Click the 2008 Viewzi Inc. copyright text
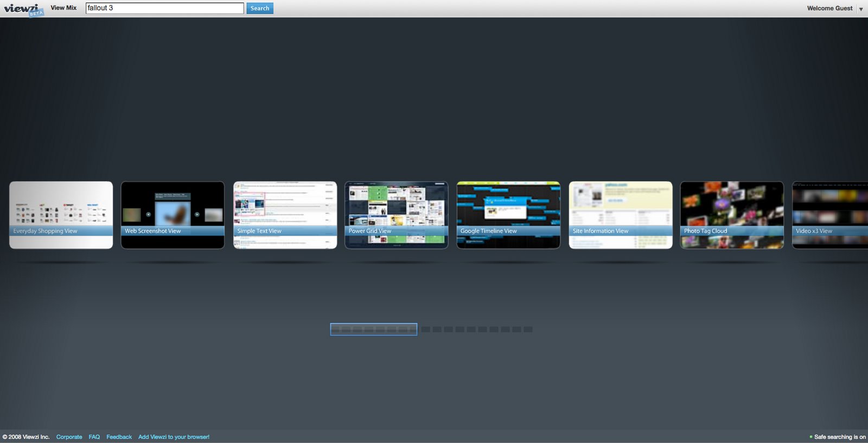Screen dimensions: 868x443 coord(26,437)
